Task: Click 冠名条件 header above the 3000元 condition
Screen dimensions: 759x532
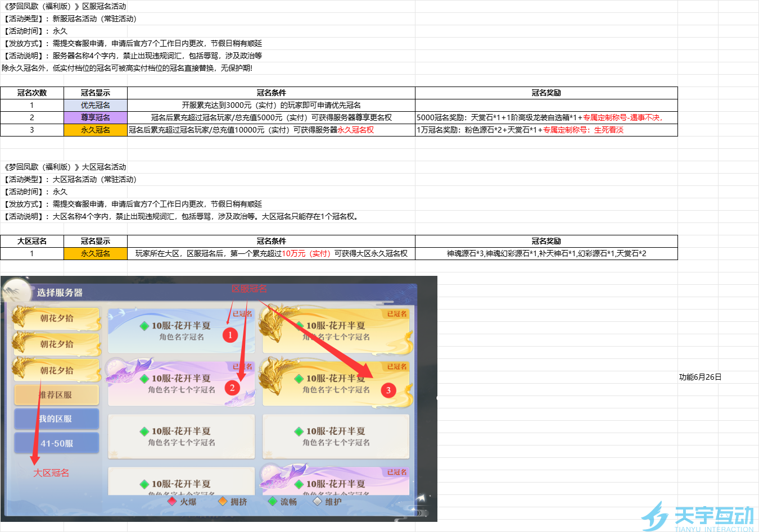Action: point(272,93)
